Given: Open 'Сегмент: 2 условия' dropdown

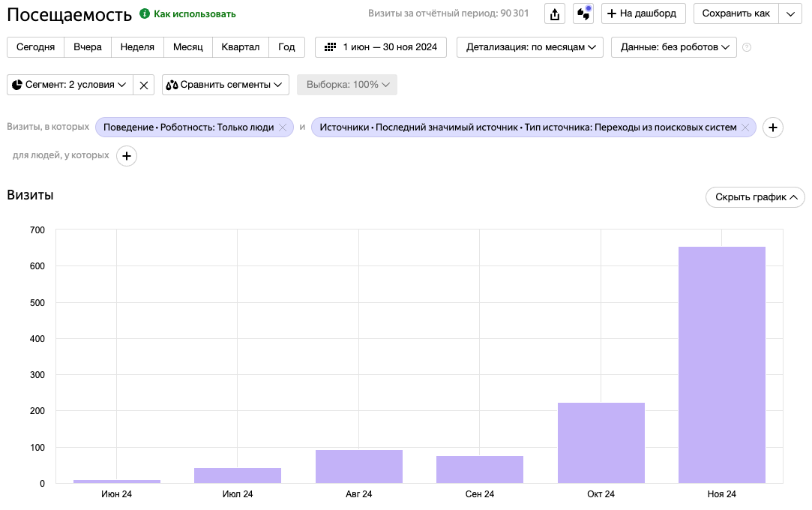Looking at the screenshot, I should click(x=70, y=85).
